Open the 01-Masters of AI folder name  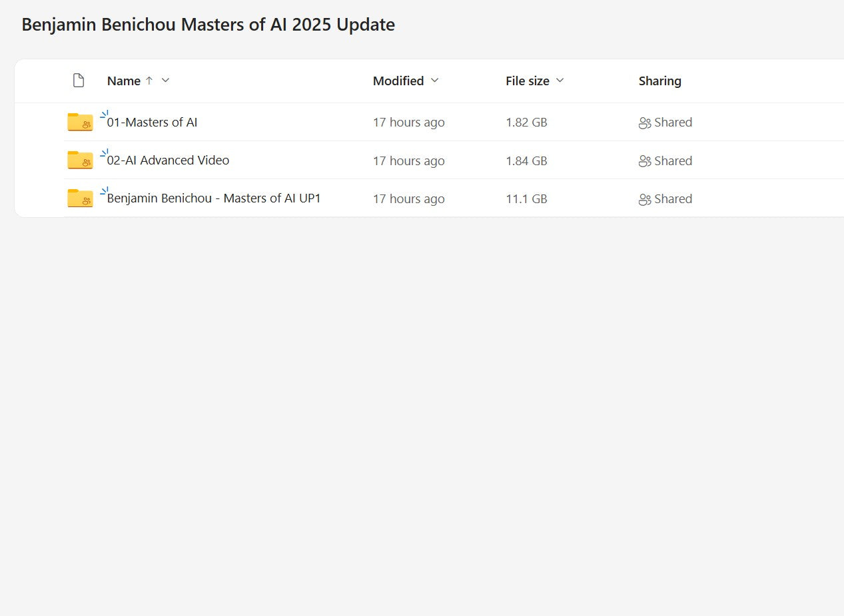(152, 123)
